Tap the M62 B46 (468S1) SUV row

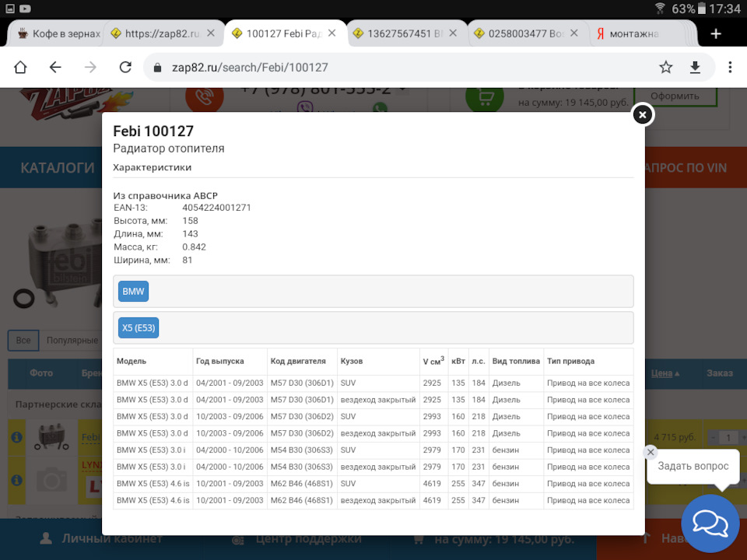point(373,483)
